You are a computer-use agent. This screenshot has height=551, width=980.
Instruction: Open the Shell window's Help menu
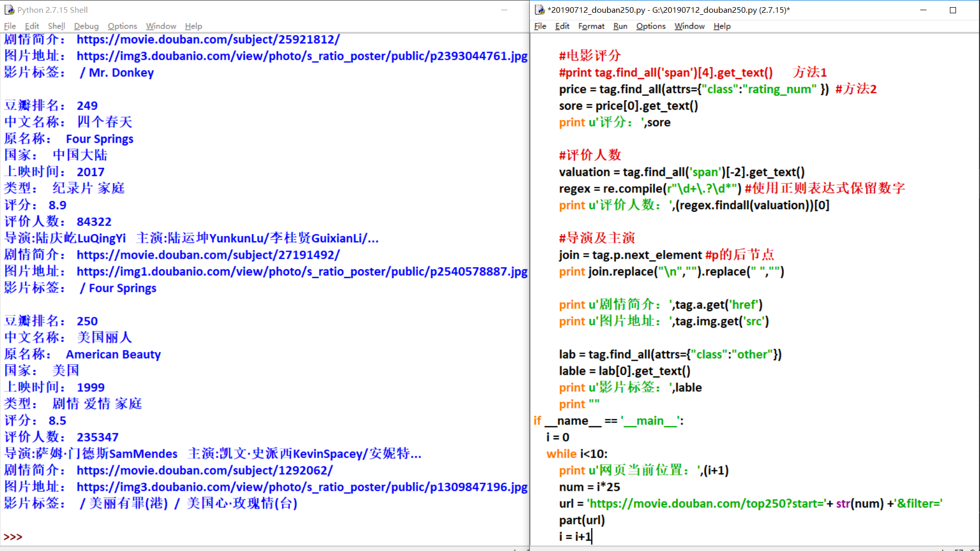coord(193,26)
